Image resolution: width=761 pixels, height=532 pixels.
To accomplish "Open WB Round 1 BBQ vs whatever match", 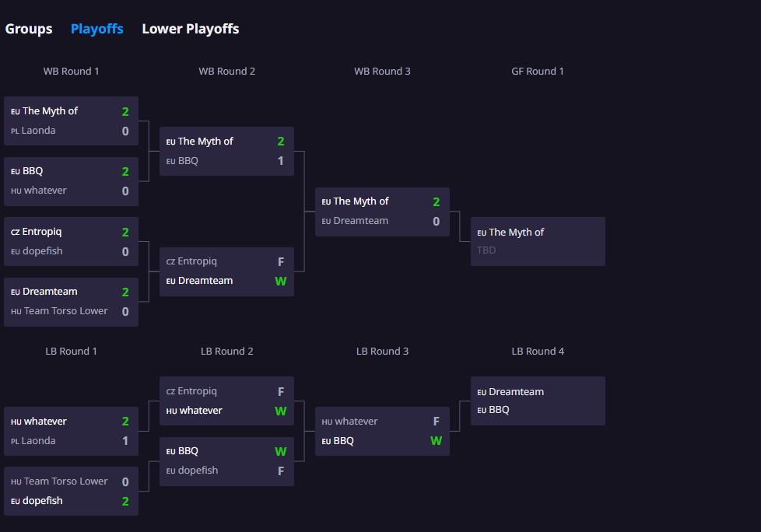I will (x=71, y=181).
